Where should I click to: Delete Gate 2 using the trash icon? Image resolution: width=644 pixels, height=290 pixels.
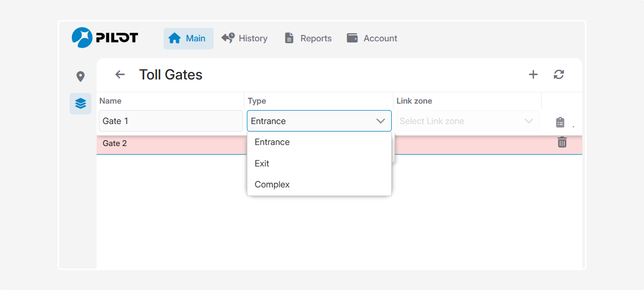562,142
